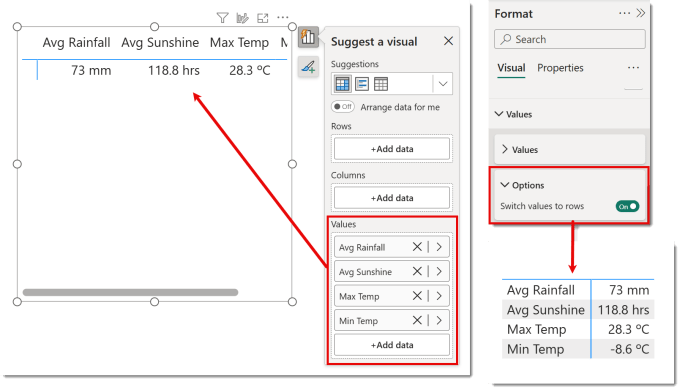The height and width of the screenshot is (390, 680).
Task: Click the Suggest a visual build button
Action: 308,37
